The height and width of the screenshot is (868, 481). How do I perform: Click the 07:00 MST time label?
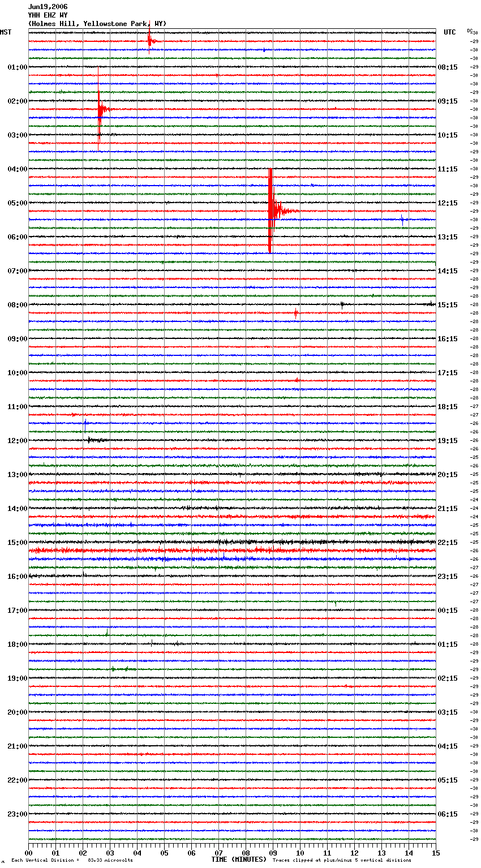(x=18, y=270)
